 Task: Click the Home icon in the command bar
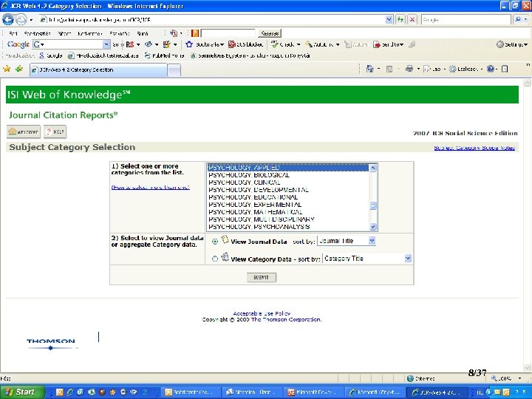coord(369,69)
